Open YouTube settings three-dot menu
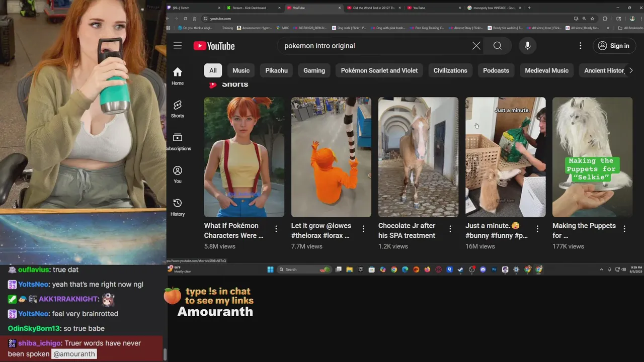This screenshot has height=362, width=644. [x=581, y=46]
